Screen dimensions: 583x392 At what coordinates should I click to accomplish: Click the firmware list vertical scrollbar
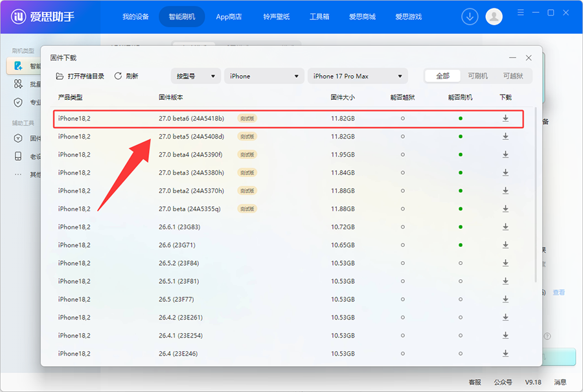tap(536, 194)
